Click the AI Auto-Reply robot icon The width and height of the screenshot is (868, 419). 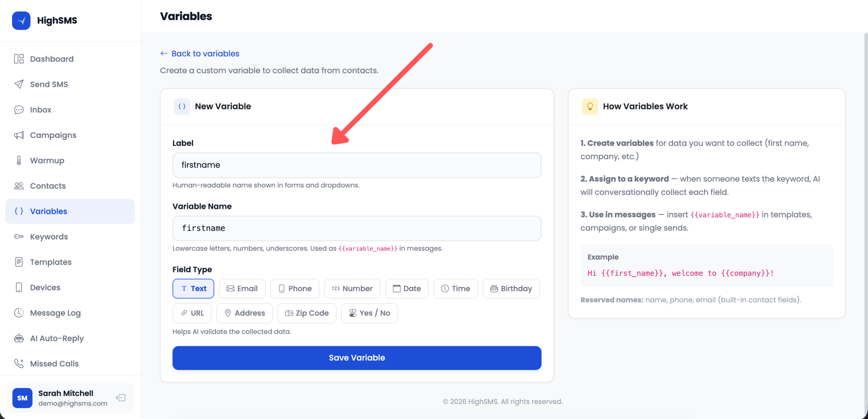click(19, 338)
